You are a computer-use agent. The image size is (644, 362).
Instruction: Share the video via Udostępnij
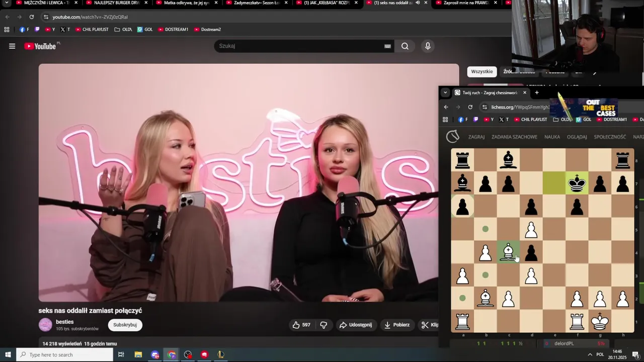356,325
